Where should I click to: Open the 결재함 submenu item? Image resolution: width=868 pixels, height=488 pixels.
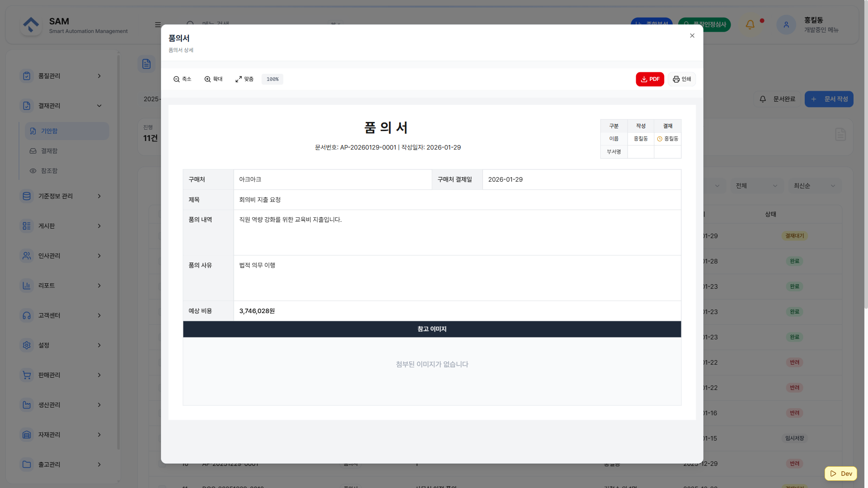coord(49,151)
